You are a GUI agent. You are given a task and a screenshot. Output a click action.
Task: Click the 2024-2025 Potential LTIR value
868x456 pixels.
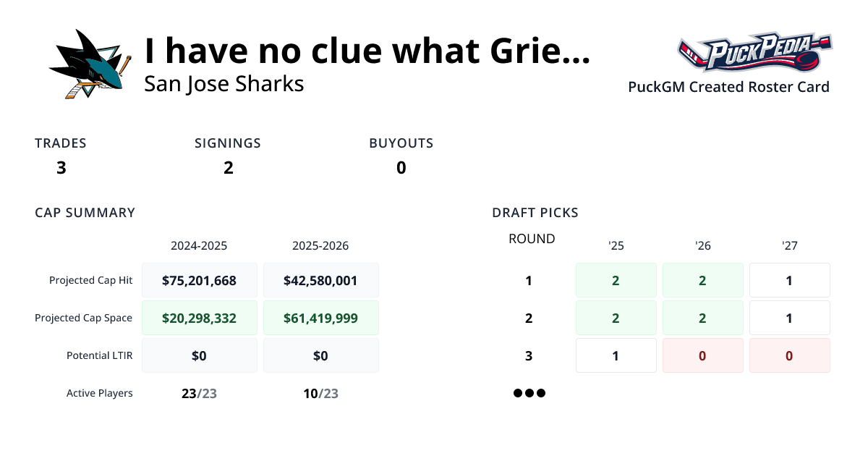click(x=199, y=355)
